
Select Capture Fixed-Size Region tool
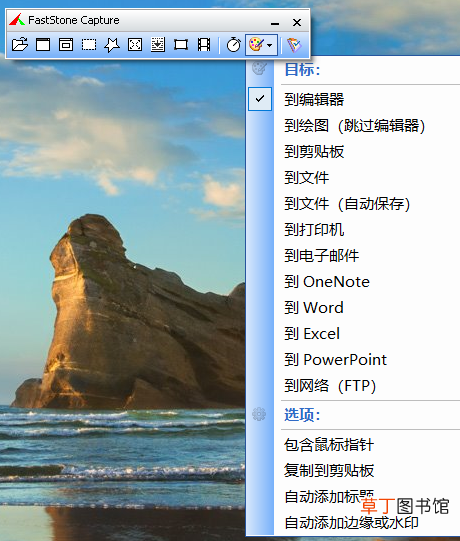click(x=181, y=45)
